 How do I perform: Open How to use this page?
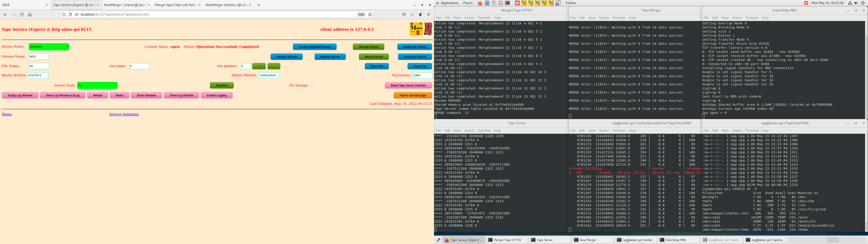coord(413,95)
